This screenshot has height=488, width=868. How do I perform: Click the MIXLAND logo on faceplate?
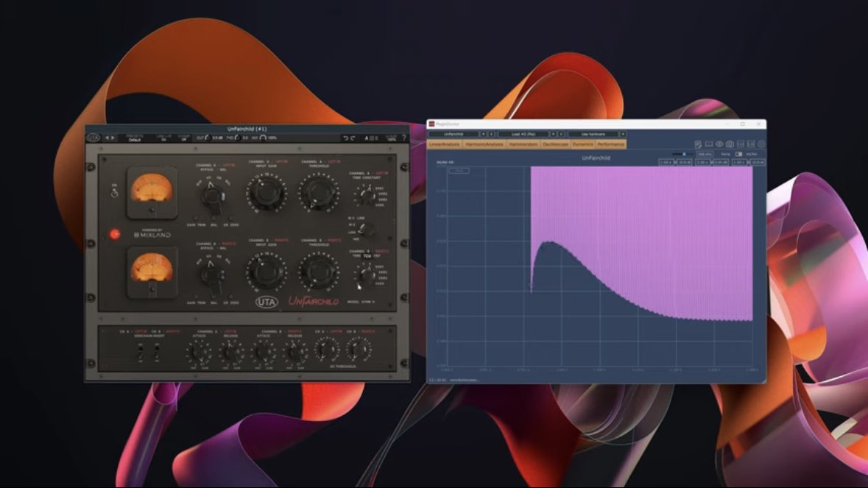click(x=152, y=234)
